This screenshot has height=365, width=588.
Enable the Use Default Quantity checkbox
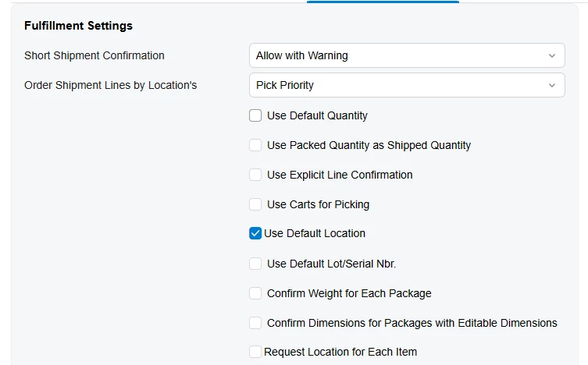click(x=255, y=115)
